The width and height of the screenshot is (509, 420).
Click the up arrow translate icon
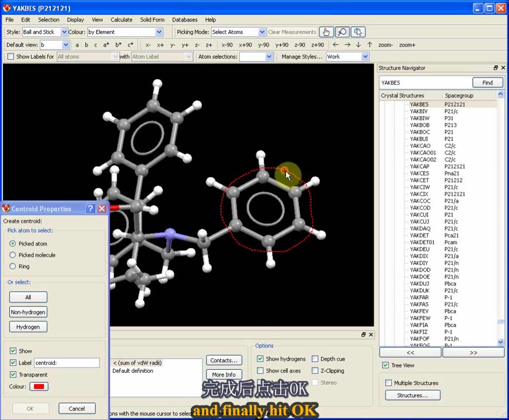(369, 45)
